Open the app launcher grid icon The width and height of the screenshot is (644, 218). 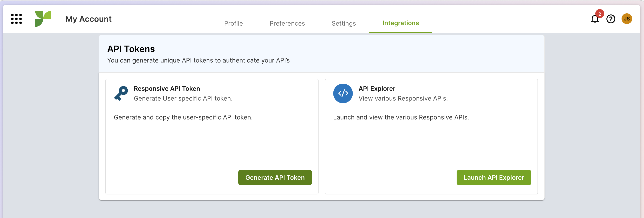pyautogui.click(x=16, y=19)
